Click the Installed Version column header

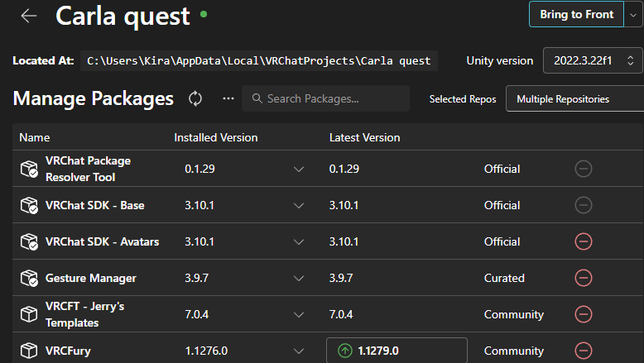[x=215, y=137]
